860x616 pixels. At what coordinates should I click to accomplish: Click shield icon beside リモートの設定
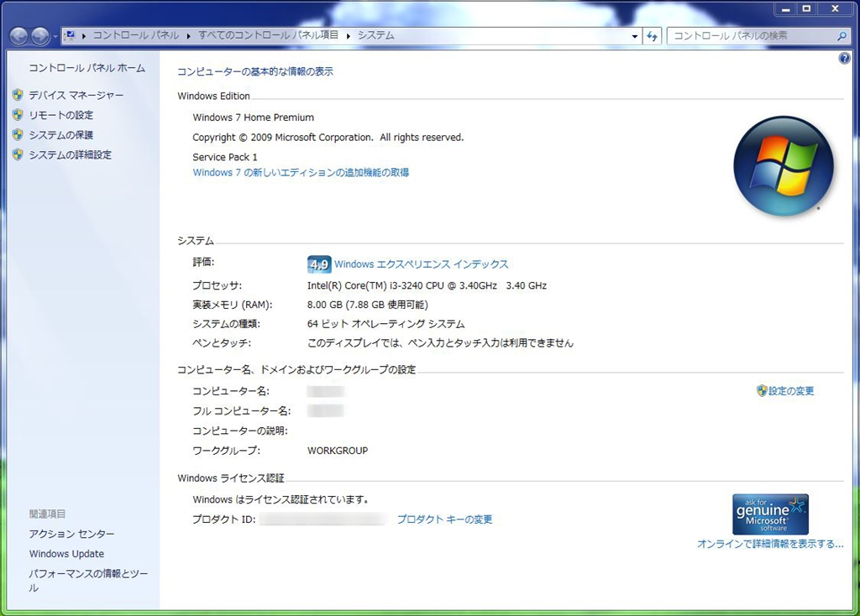(18, 114)
